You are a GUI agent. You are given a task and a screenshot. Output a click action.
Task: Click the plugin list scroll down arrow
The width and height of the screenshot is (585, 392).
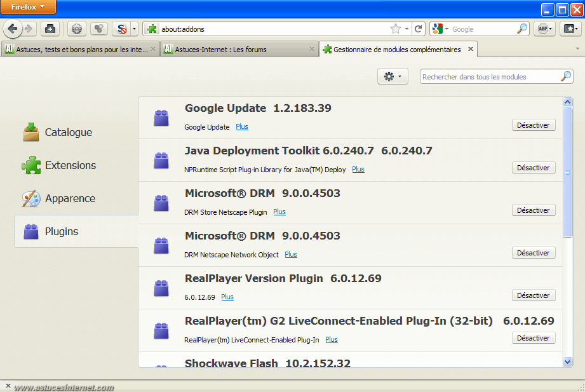click(x=567, y=362)
